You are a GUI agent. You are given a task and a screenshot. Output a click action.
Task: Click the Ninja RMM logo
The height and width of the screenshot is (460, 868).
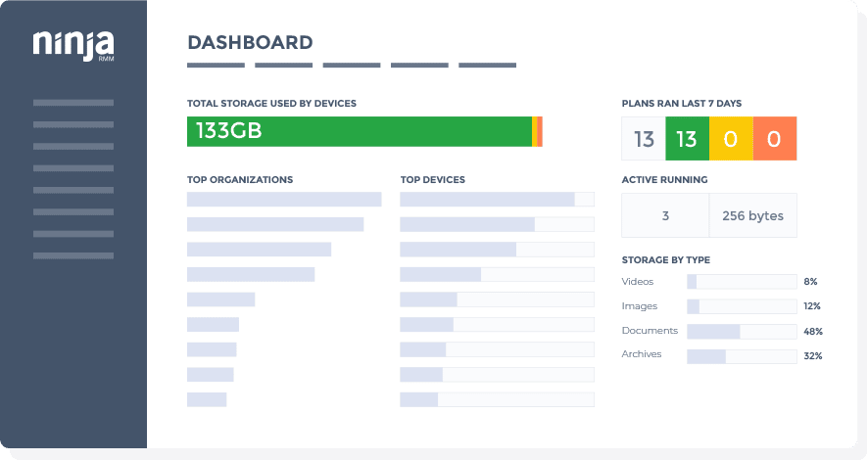click(73, 45)
